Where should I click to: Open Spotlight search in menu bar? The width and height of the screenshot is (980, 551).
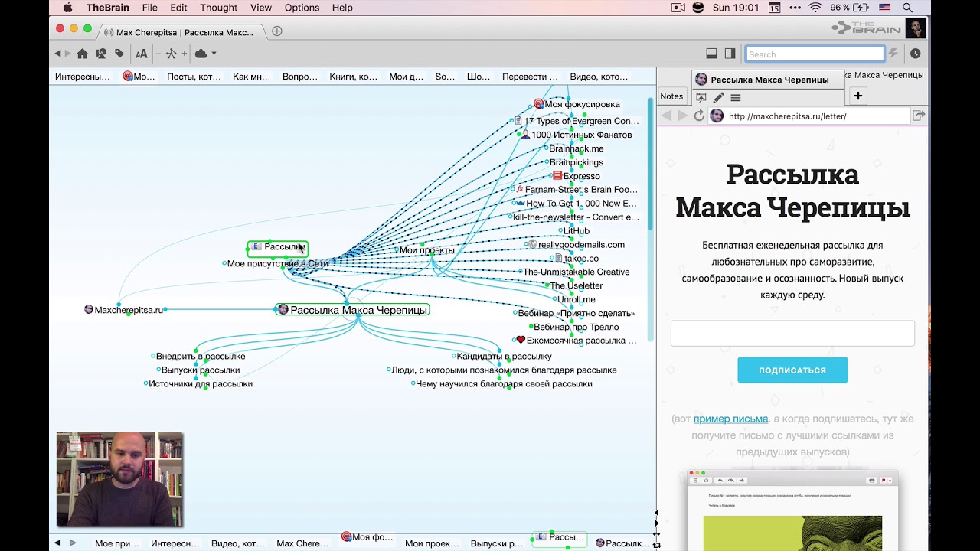tap(907, 8)
